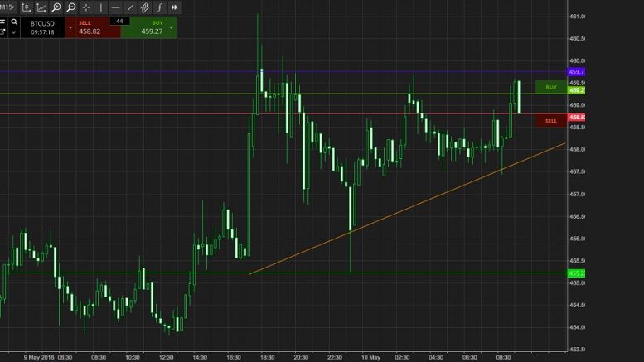Click the 461.0 price axis label
The width and height of the screenshot is (644, 362).
577,17
